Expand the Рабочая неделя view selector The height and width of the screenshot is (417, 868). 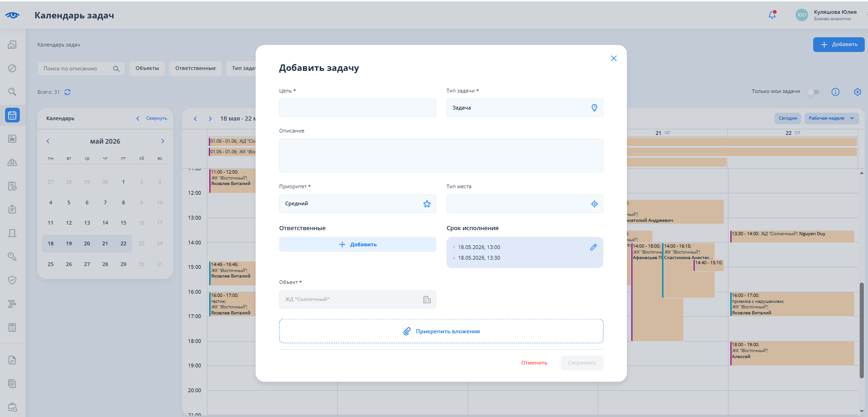[x=832, y=118]
